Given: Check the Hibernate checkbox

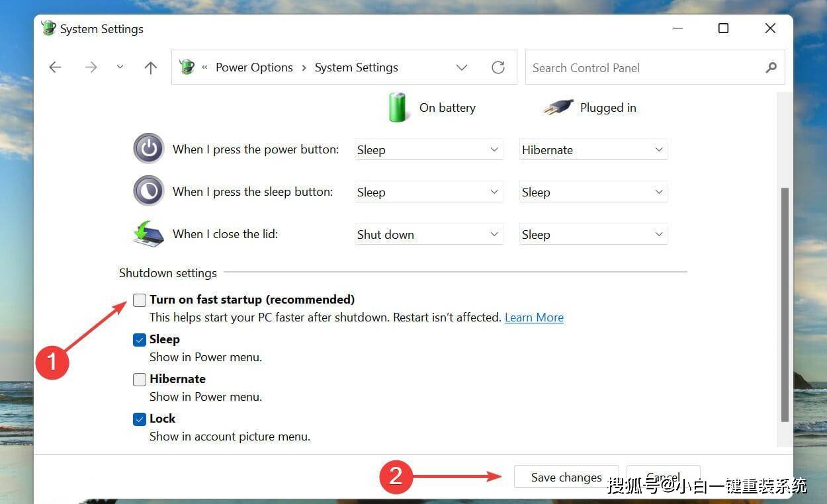Looking at the screenshot, I should click(x=140, y=380).
